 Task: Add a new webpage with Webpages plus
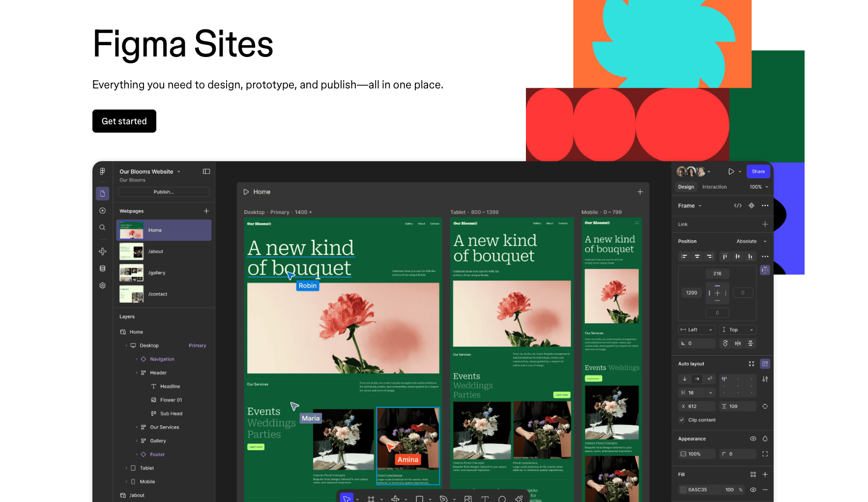(x=206, y=211)
